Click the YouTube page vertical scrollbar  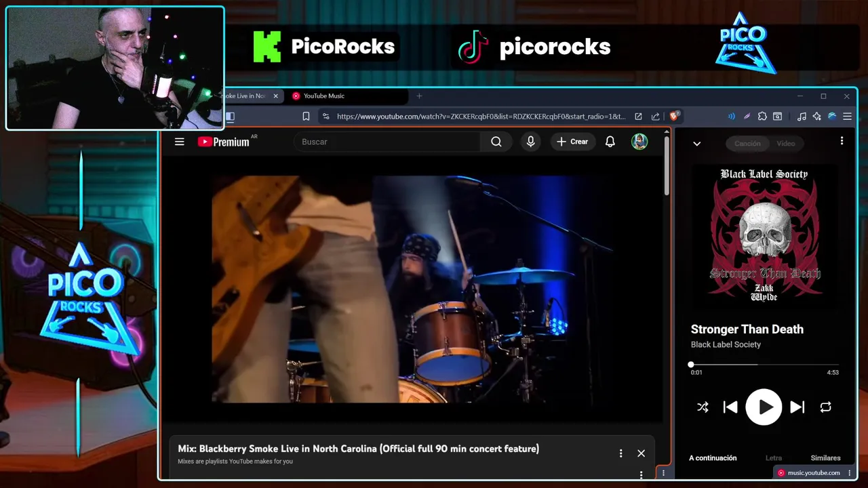(x=667, y=166)
